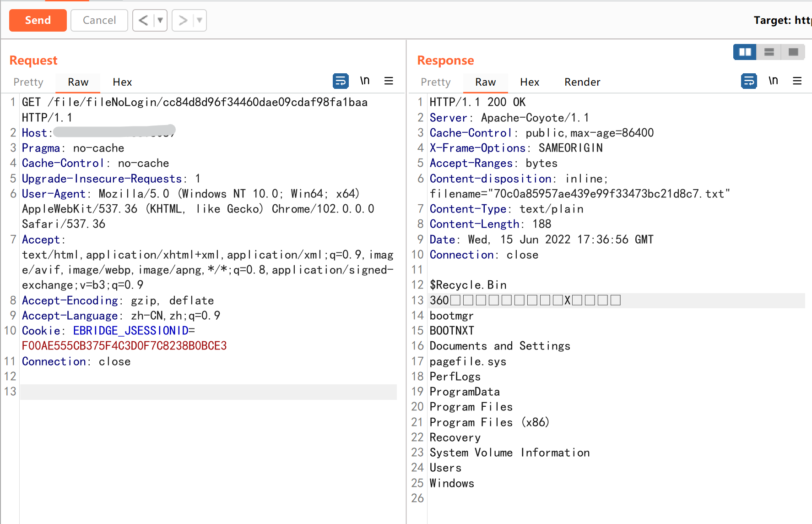Toggle word wrap in Response panel
Screen dimensions: 812x524
click(x=748, y=81)
